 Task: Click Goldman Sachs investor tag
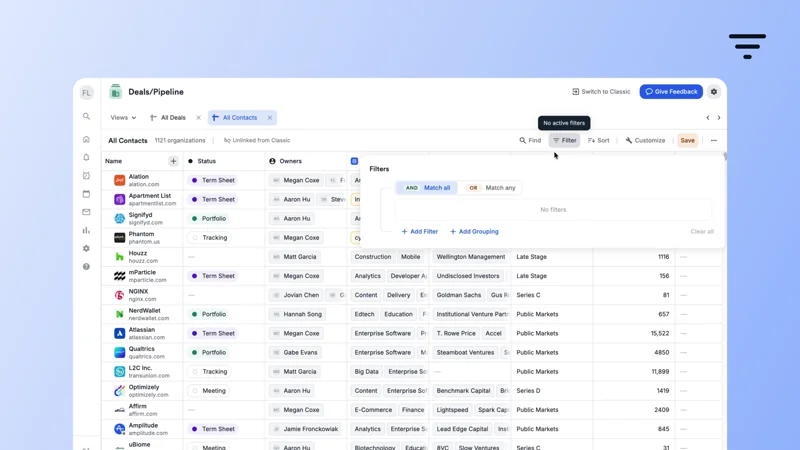click(x=459, y=295)
